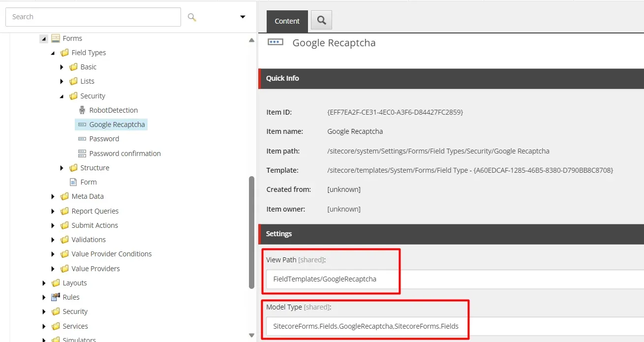Click the Field Types folder icon
The image size is (644, 342).
point(64,53)
